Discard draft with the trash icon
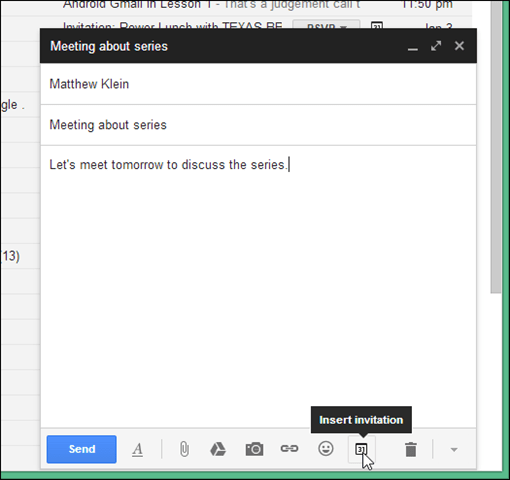This screenshot has width=510, height=480. coord(411,449)
